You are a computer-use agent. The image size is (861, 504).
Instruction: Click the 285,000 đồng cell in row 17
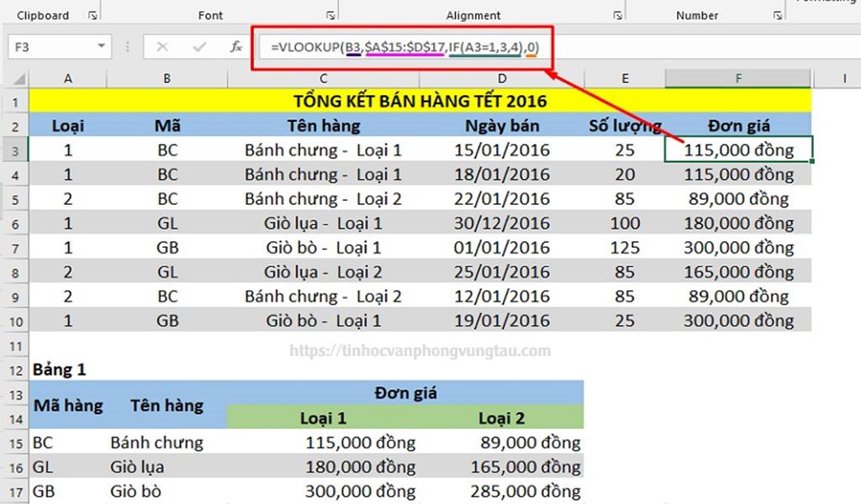click(x=502, y=491)
